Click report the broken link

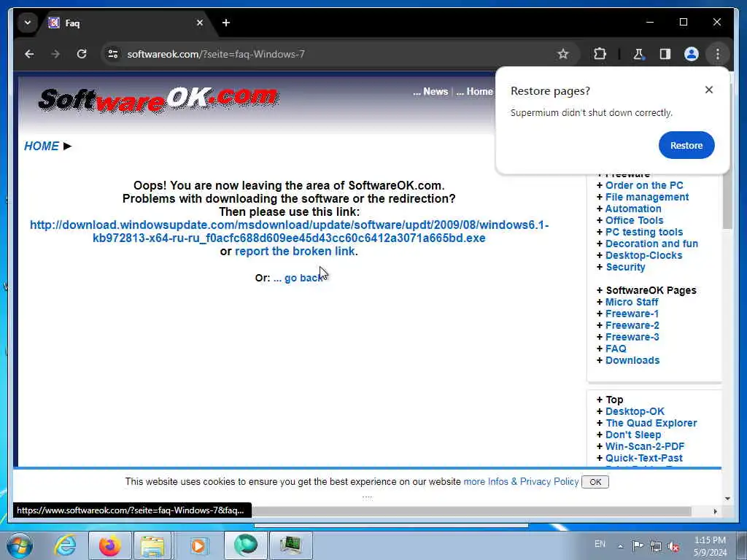coord(295,252)
